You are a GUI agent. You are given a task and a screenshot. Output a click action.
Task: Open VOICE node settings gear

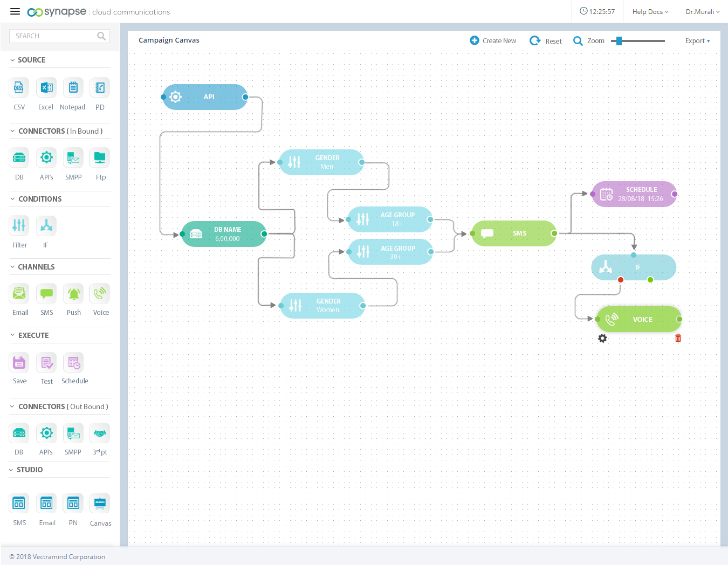pos(602,338)
